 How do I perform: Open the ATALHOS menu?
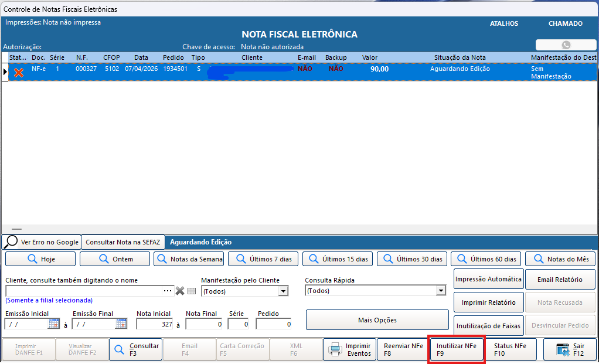pos(504,24)
